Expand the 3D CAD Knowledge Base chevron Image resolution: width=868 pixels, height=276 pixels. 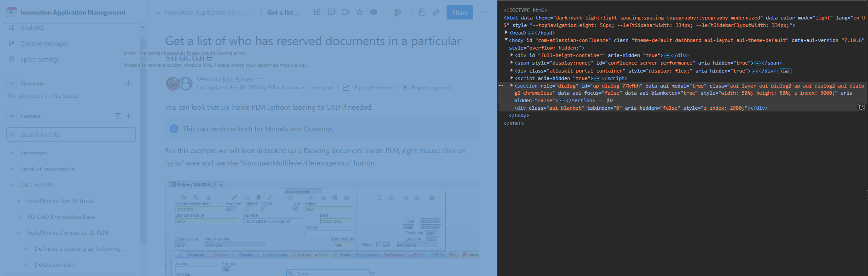pos(19,217)
